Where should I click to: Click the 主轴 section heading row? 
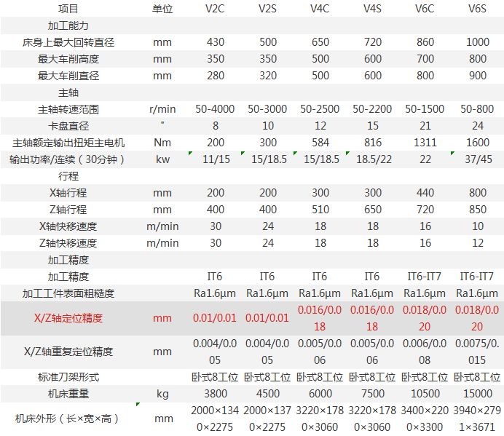[68, 92]
